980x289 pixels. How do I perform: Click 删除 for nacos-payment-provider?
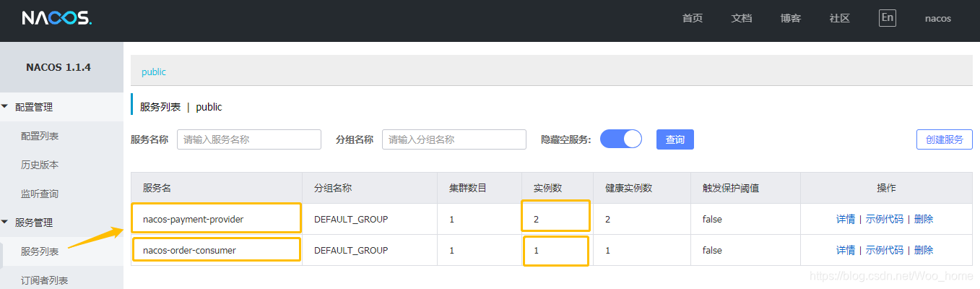(924, 219)
